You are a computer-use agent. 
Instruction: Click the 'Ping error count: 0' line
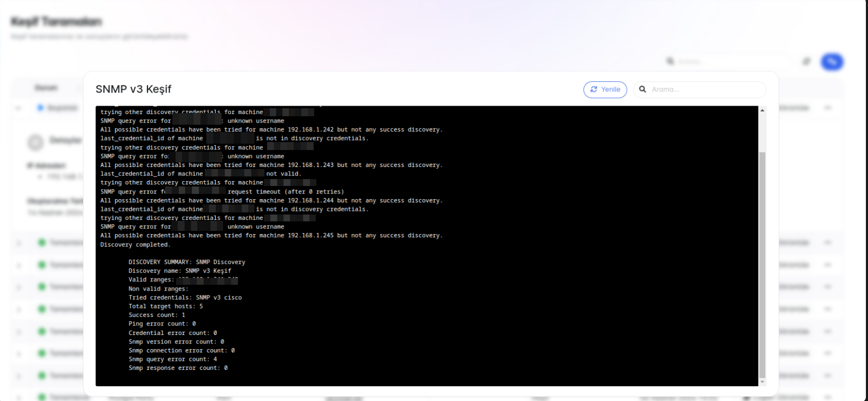pos(162,324)
